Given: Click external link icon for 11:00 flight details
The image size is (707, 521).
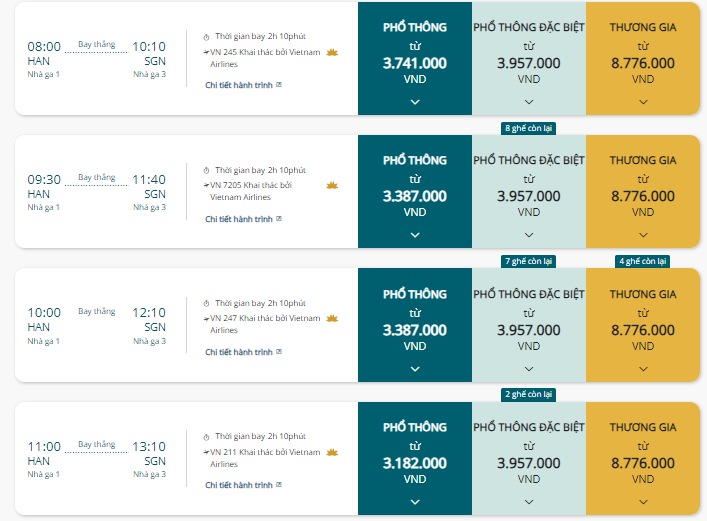Looking at the screenshot, I should pyautogui.click(x=279, y=485).
